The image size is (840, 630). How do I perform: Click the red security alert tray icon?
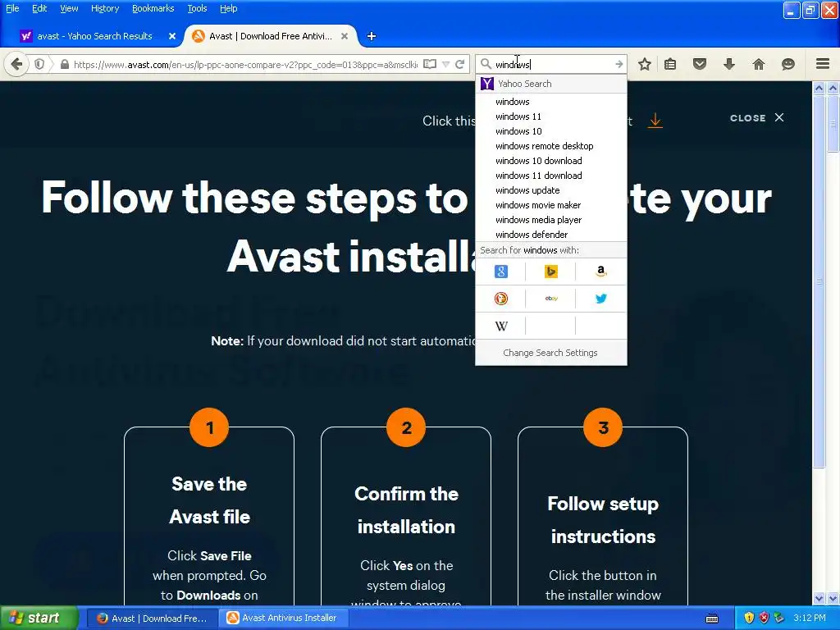click(764, 619)
